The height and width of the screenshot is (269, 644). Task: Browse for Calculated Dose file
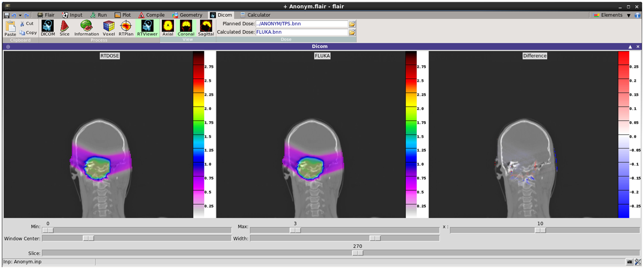pos(352,32)
